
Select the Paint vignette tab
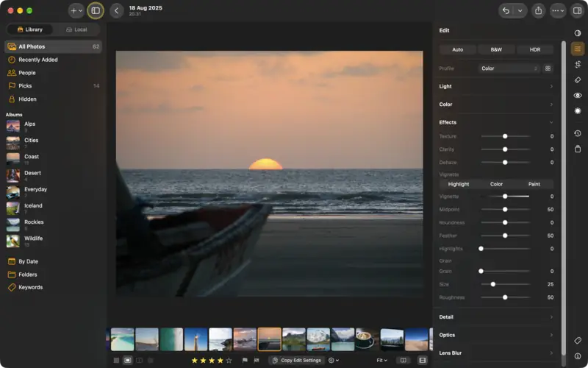(534, 184)
